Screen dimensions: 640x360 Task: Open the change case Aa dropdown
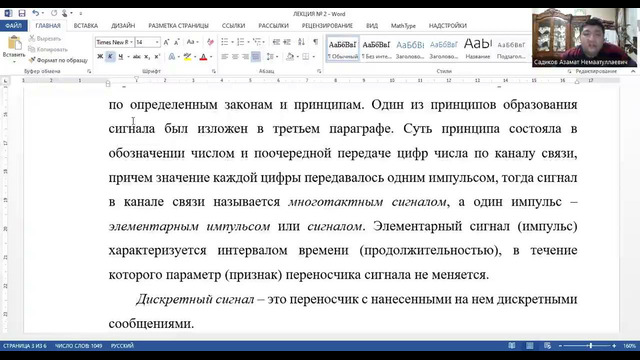pyautogui.click(x=192, y=42)
